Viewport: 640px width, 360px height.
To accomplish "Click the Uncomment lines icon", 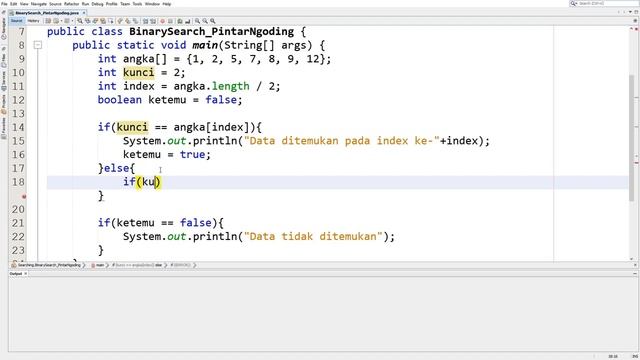I will tap(187, 21).
